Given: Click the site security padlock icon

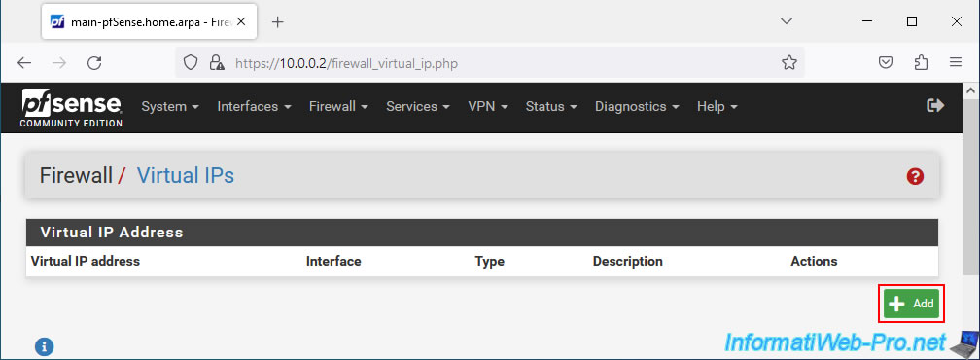Looking at the screenshot, I should tap(217, 62).
